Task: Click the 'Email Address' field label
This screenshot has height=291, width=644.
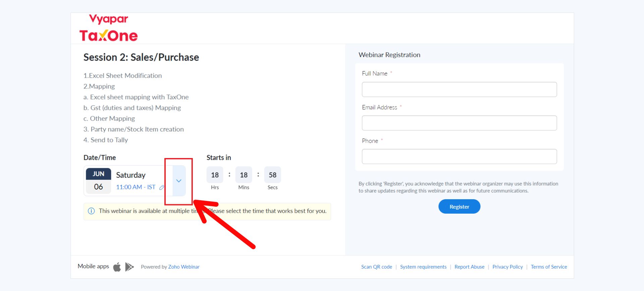Action: click(x=379, y=107)
